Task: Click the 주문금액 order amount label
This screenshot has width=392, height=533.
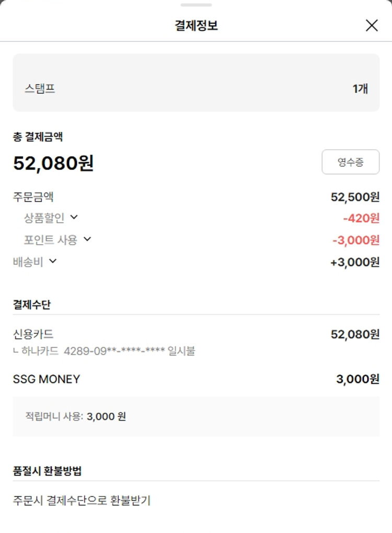Action: (33, 197)
